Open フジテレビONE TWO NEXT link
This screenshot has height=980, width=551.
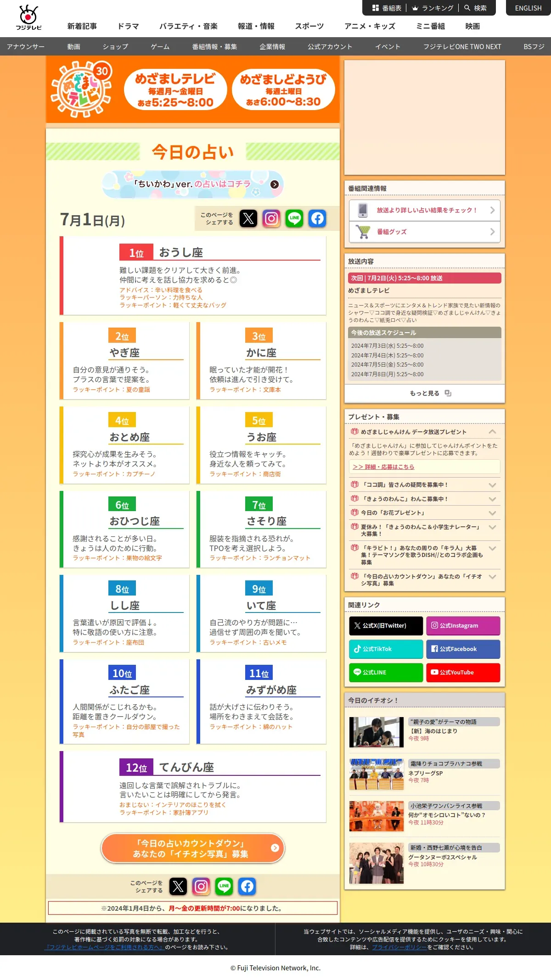462,47
